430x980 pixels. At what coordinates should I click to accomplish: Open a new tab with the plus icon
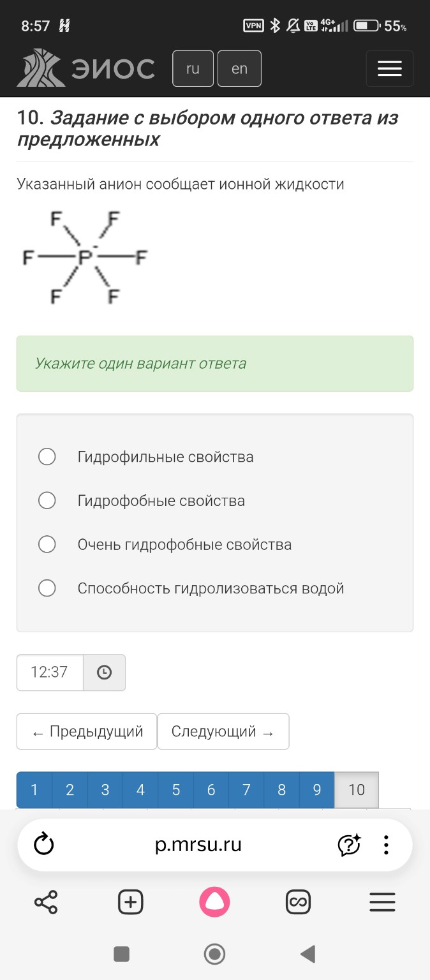coord(130,902)
